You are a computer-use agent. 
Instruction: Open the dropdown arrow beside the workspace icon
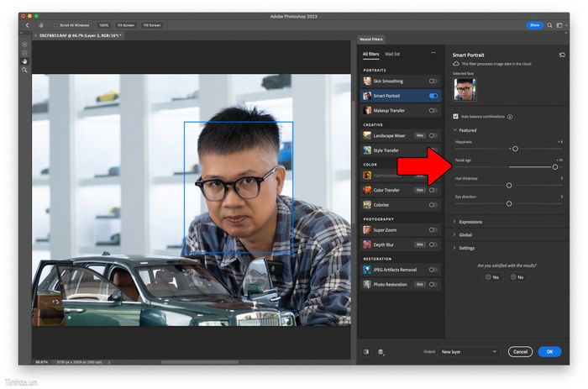pos(566,25)
